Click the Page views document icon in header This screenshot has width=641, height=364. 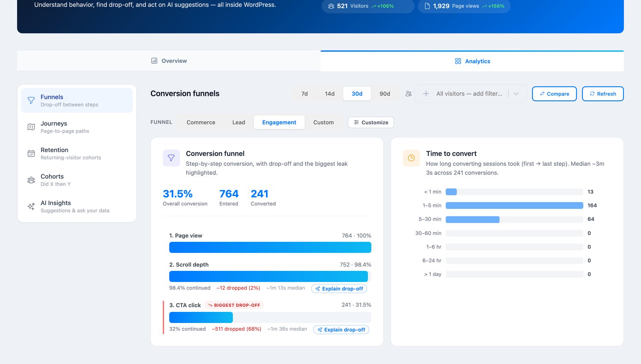click(x=427, y=6)
